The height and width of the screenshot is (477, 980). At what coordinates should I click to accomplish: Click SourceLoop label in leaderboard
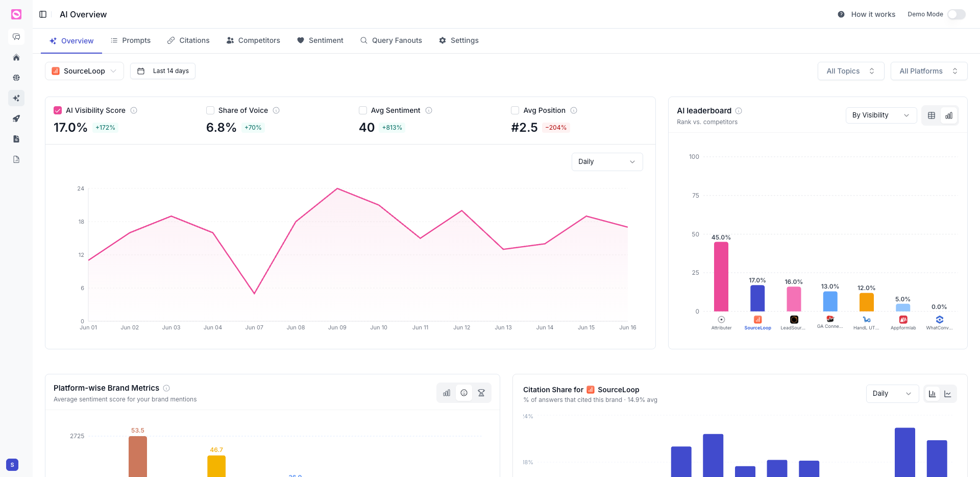click(757, 328)
